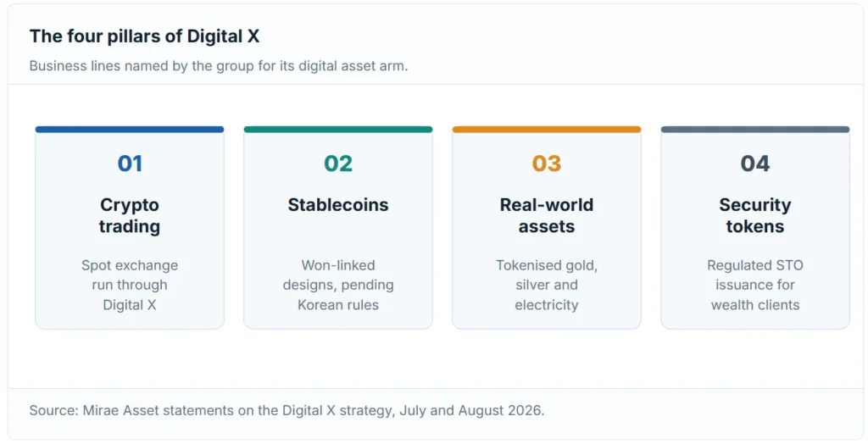Select the Crypto trading heading
The image size is (868, 444).
point(130,215)
